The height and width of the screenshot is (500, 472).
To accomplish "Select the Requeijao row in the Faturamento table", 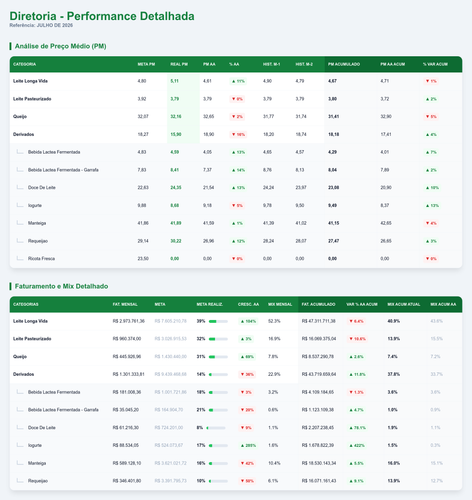I will [x=236, y=481].
